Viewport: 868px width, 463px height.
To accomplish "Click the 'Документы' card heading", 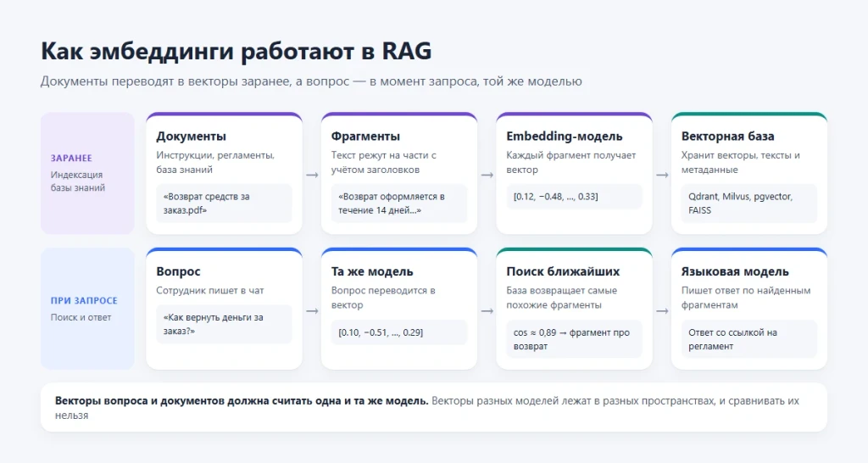I will [x=191, y=137].
